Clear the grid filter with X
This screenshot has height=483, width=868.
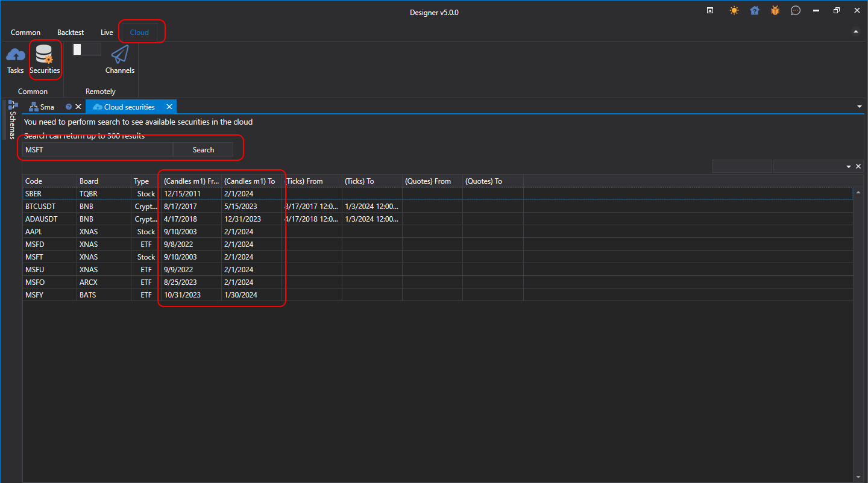pos(858,166)
